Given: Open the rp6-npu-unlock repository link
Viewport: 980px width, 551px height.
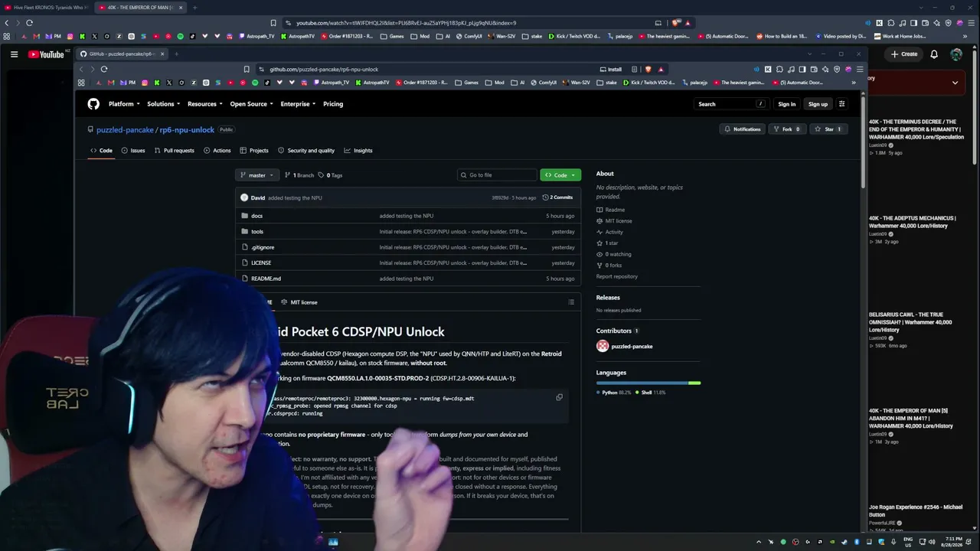Looking at the screenshot, I should click(x=187, y=130).
